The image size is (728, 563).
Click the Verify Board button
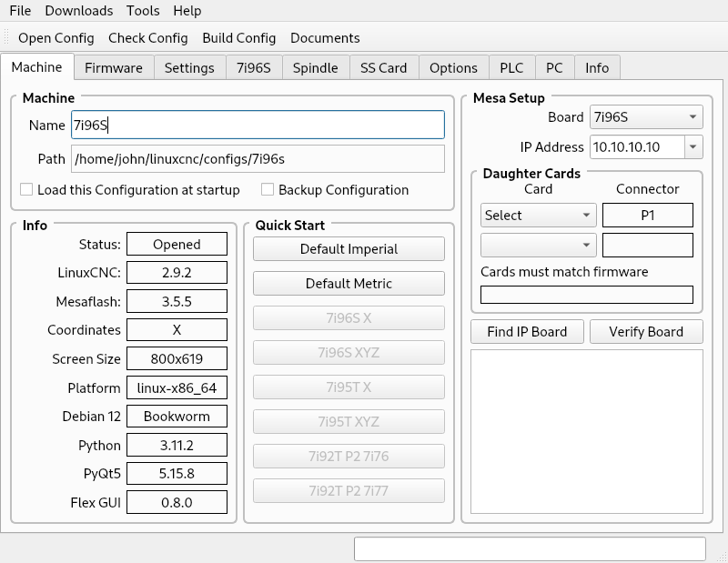click(646, 331)
